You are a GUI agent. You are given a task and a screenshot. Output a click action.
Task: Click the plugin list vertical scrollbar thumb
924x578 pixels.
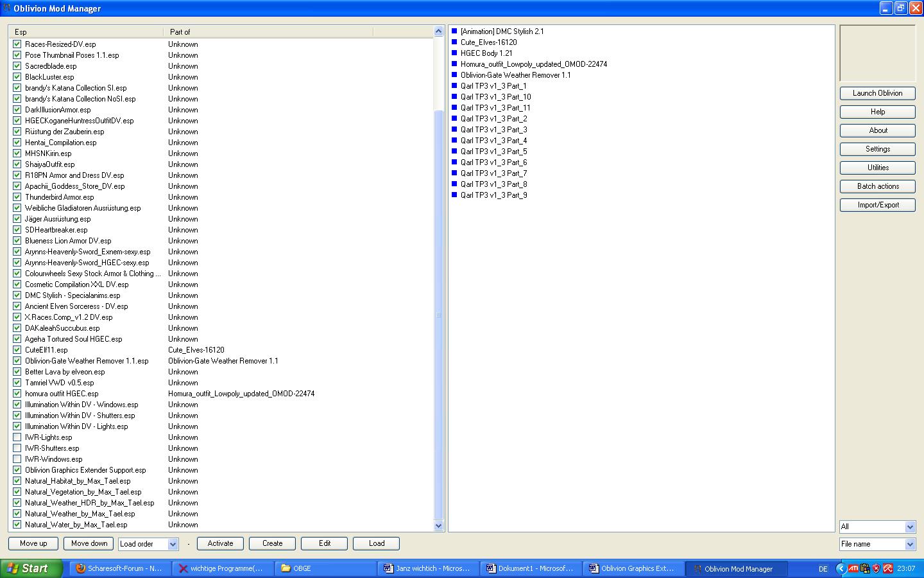point(439,315)
